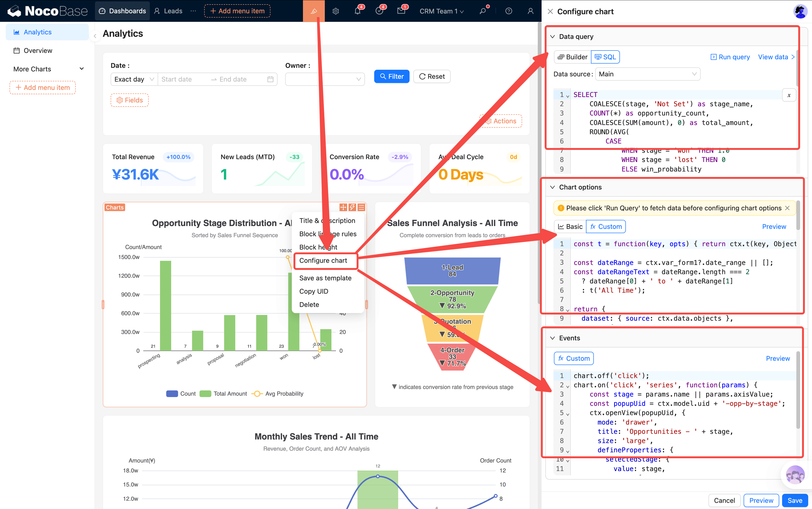Select Save as template menu entry

point(325,278)
